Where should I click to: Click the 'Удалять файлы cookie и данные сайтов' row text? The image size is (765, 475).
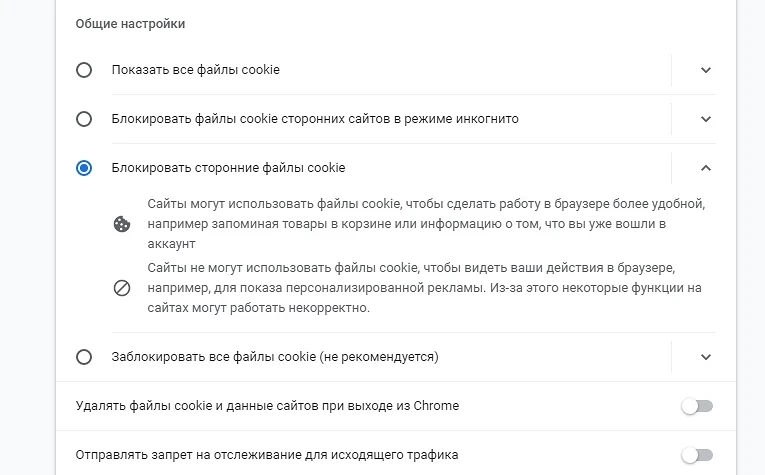click(267, 406)
